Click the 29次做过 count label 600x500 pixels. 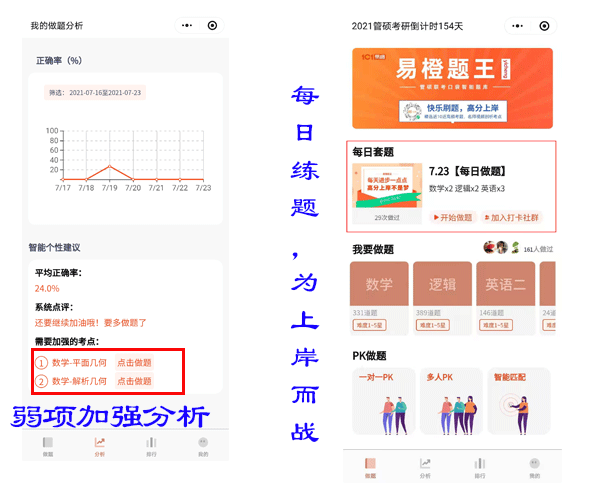(x=387, y=218)
